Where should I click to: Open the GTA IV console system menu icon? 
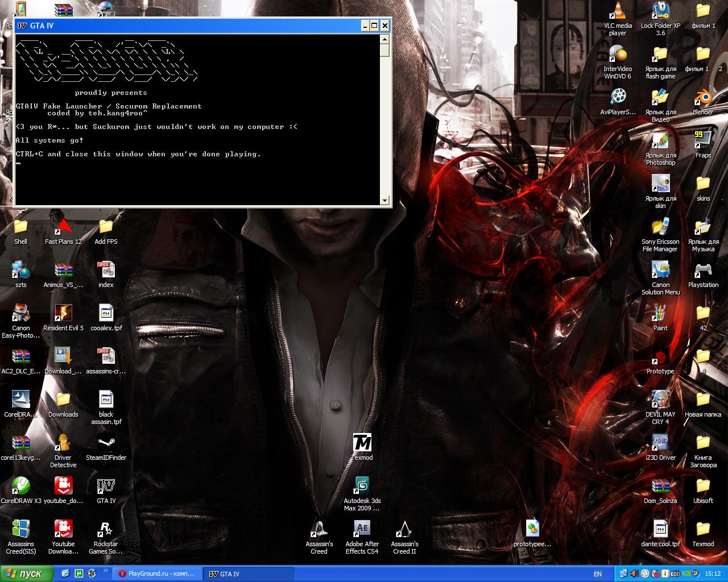click(22, 26)
